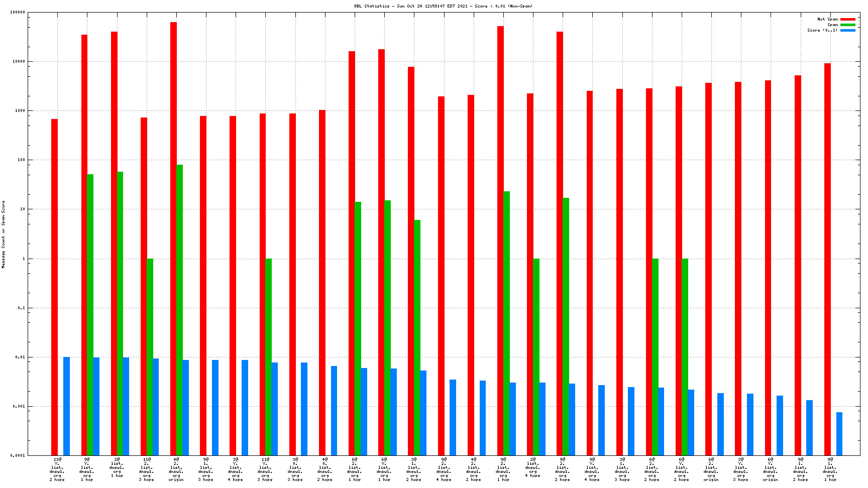
Task: Click the blue bar for 13@ Y.list.dnswl.org
Action: coord(66,406)
